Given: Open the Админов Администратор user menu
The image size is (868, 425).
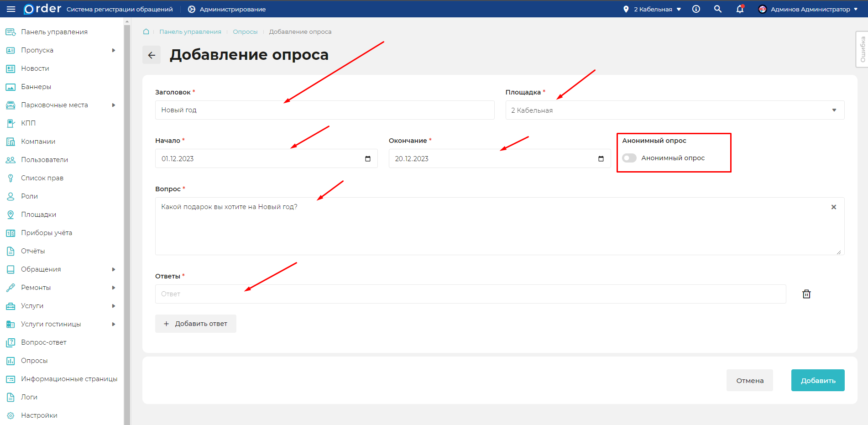Looking at the screenshot, I should [x=808, y=9].
